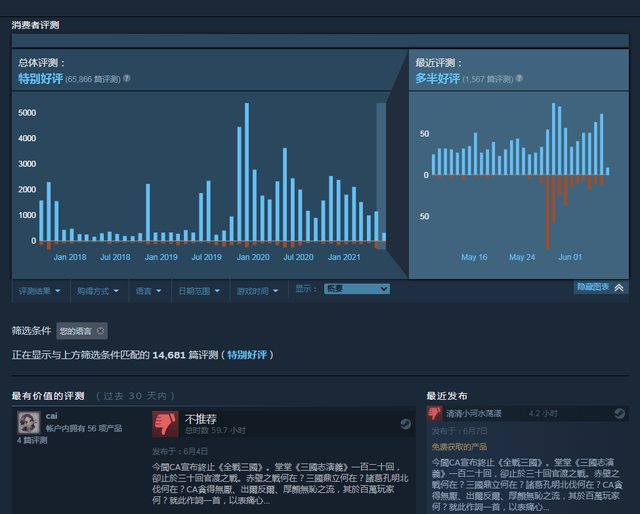The width and height of the screenshot is (640, 514).
Task: Open the 购得方式 filter dropdown
Action: pos(99,290)
